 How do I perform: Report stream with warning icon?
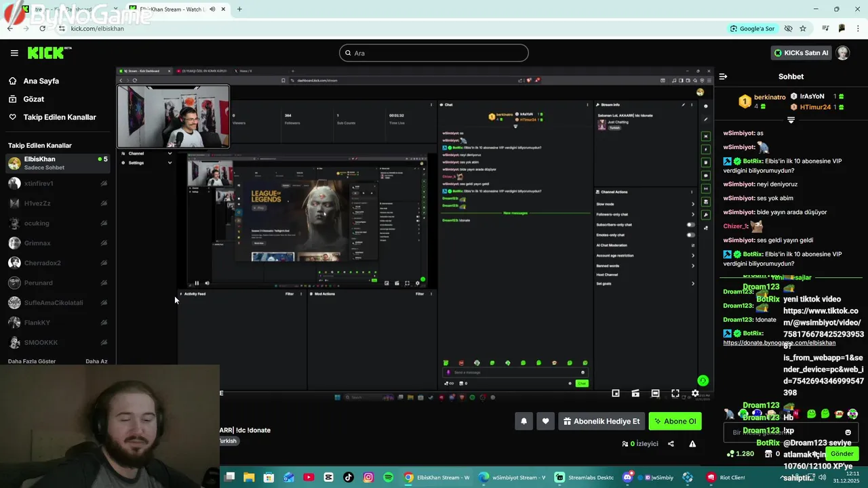click(692, 444)
